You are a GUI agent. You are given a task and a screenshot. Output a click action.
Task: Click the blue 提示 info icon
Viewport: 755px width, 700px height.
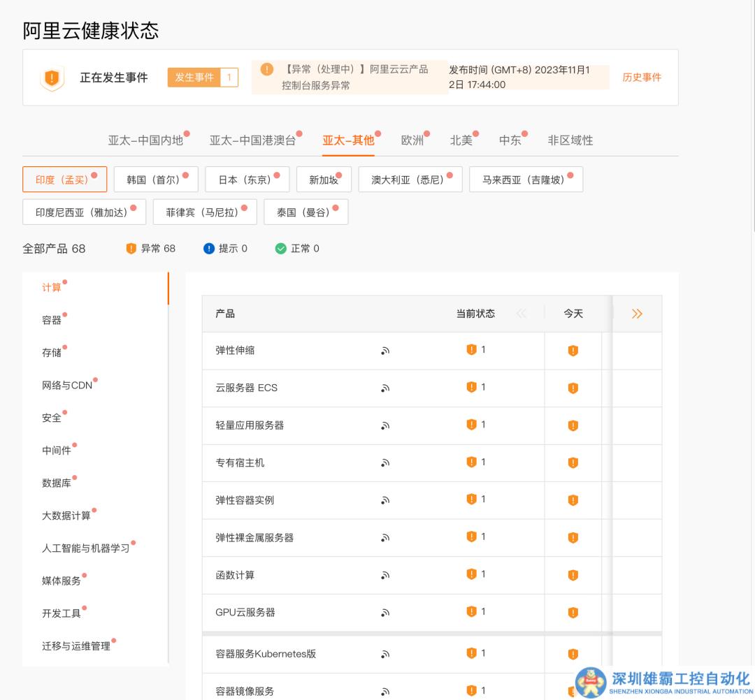[208, 248]
